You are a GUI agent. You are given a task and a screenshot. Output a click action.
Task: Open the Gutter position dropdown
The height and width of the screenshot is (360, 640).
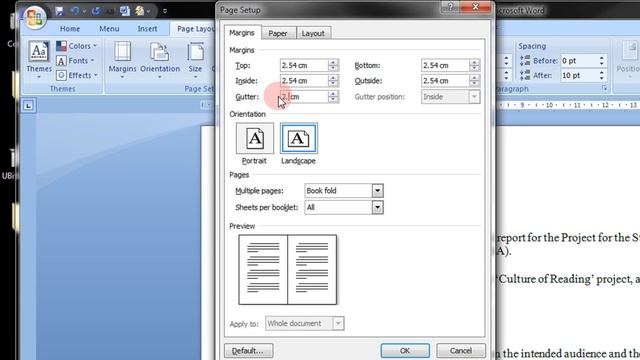pyautogui.click(x=451, y=97)
